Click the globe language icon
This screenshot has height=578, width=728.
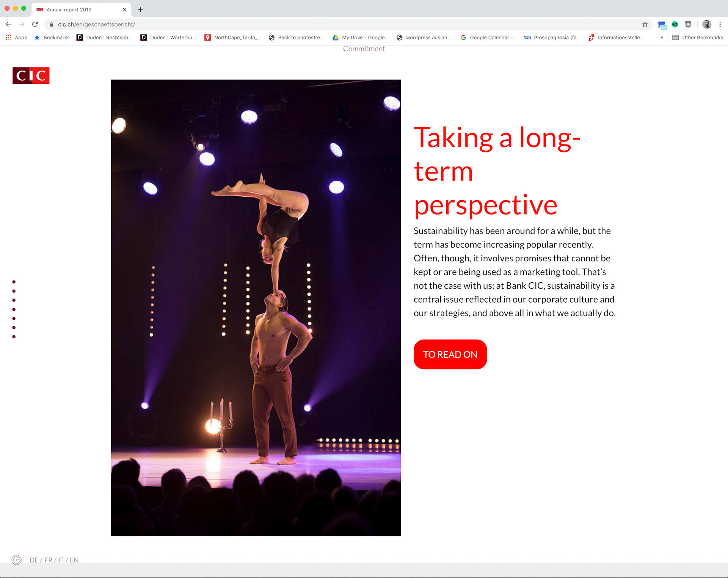tap(17, 560)
